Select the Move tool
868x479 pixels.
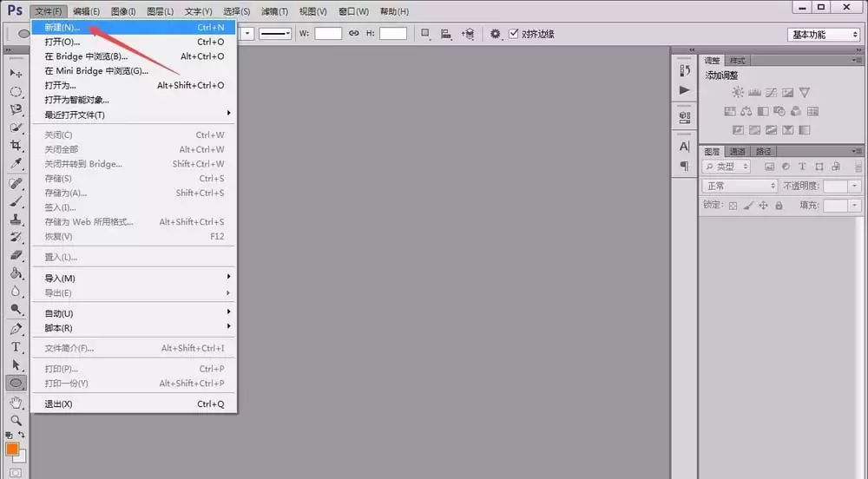[x=16, y=73]
